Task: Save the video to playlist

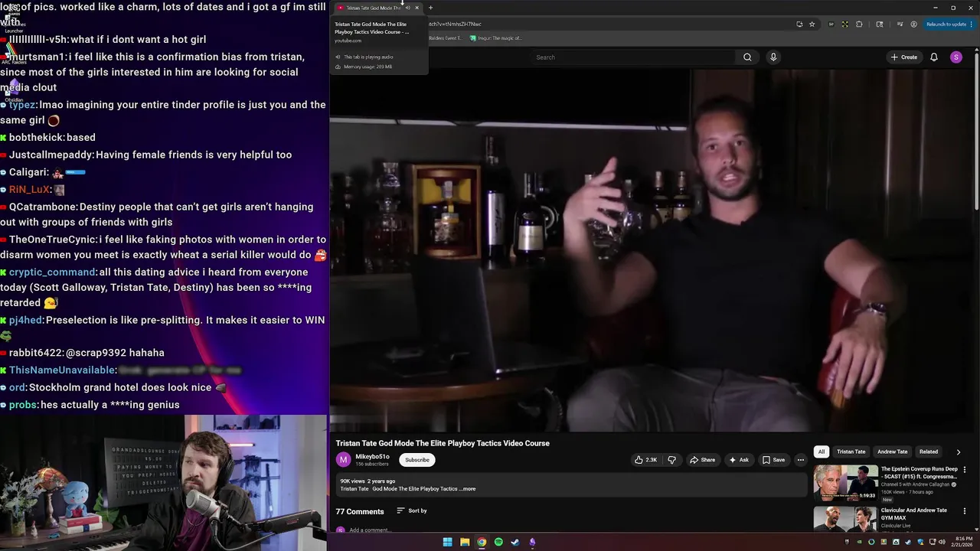Action: pos(773,460)
